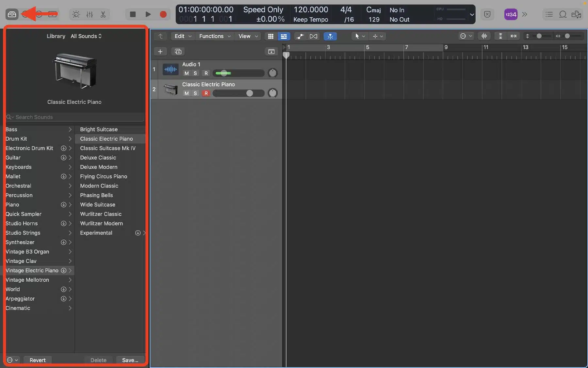Screen dimensions: 588x368
Task: Click the Revert button
Action: point(38,360)
